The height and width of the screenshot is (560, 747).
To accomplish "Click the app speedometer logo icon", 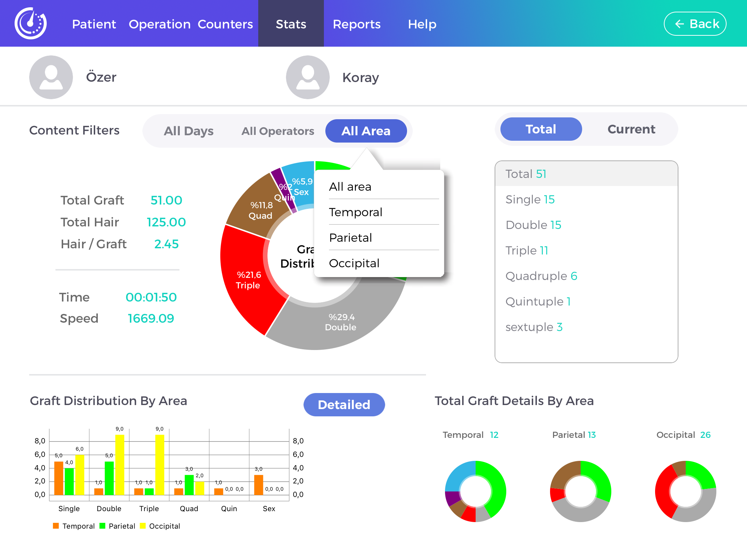I will [x=31, y=23].
